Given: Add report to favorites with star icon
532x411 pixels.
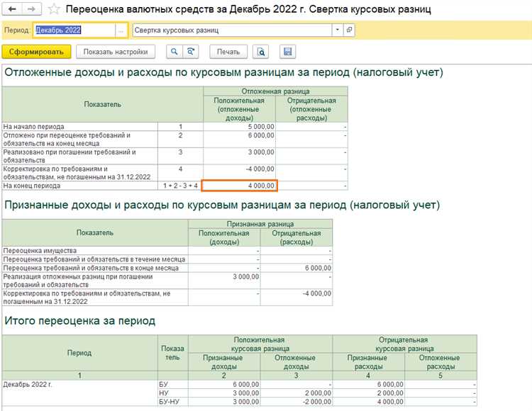Looking at the screenshot, I should tap(54, 9).
